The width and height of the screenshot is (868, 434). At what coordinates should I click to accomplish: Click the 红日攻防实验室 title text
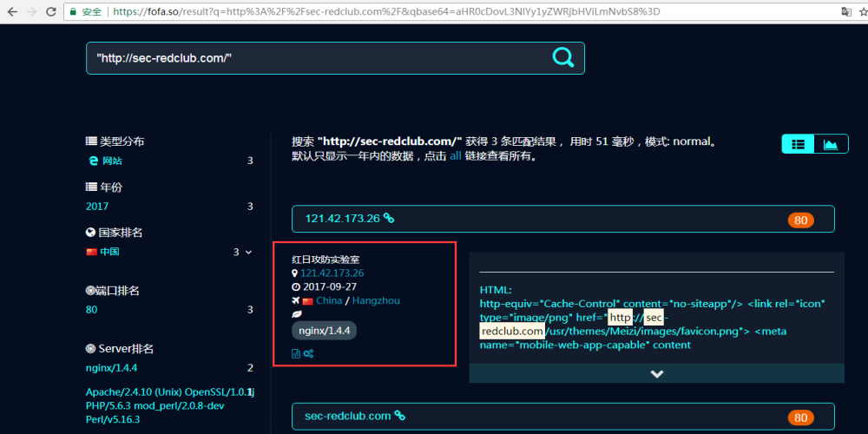tap(326, 259)
